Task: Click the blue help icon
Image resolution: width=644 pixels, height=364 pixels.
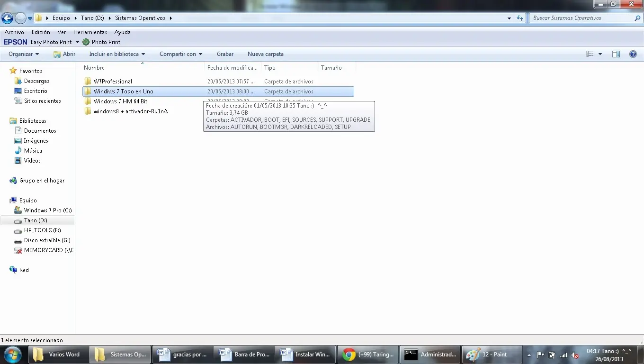Action: pos(633,54)
